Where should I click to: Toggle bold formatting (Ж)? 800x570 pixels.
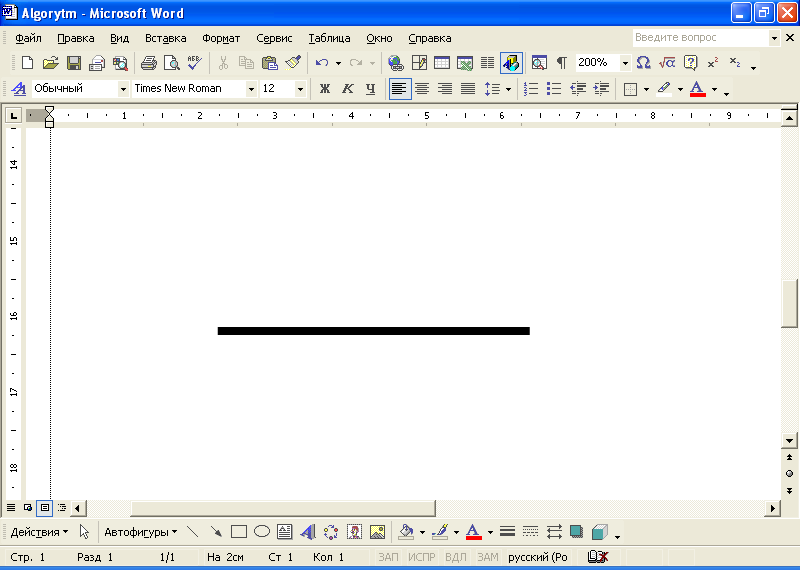tap(324, 89)
